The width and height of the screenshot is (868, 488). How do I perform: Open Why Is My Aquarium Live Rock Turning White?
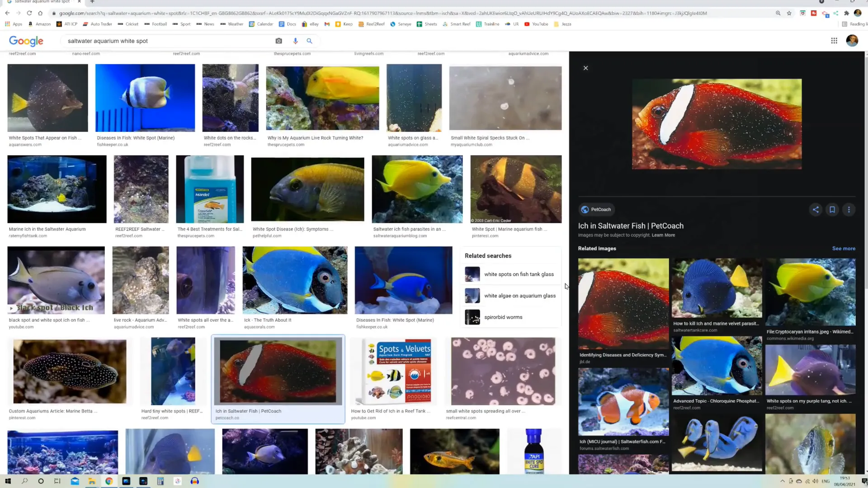point(323,99)
